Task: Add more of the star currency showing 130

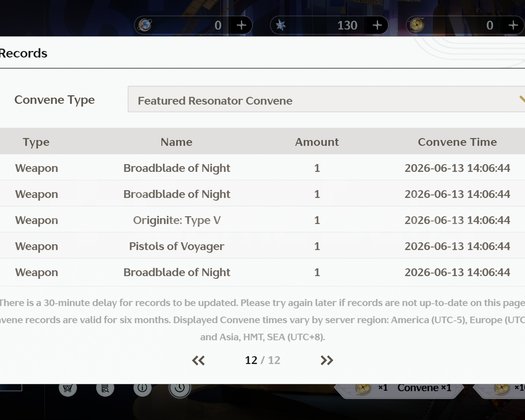Action: click(x=377, y=25)
